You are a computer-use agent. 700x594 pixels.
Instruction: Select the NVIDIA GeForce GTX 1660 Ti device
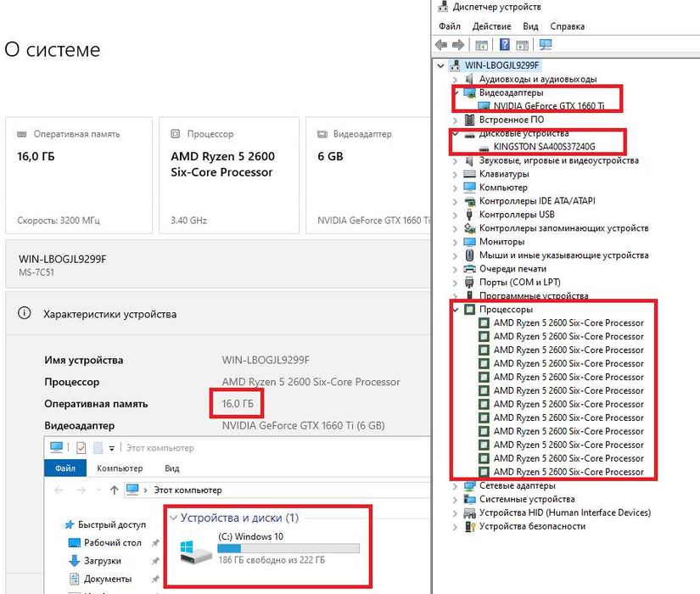(x=548, y=106)
